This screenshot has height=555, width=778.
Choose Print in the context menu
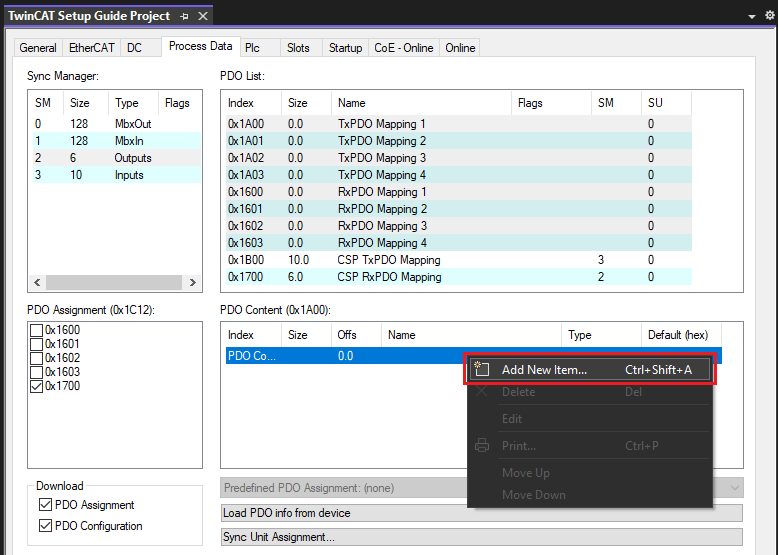click(x=590, y=445)
